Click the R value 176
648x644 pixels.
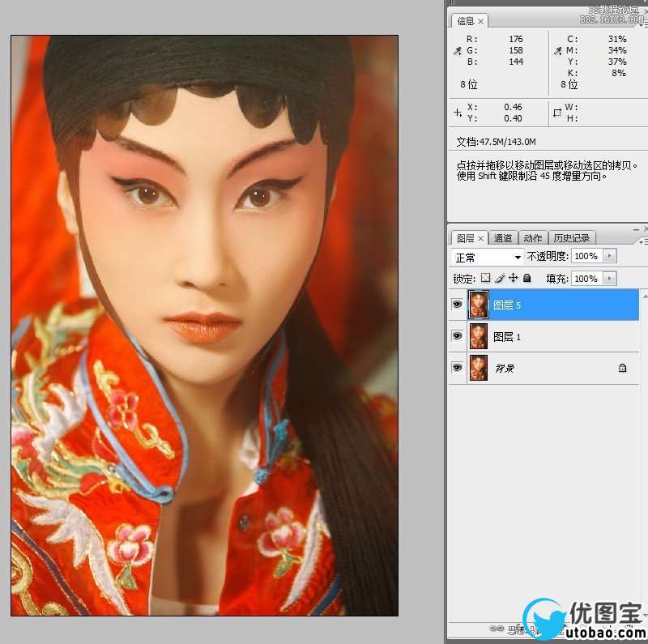click(x=516, y=39)
